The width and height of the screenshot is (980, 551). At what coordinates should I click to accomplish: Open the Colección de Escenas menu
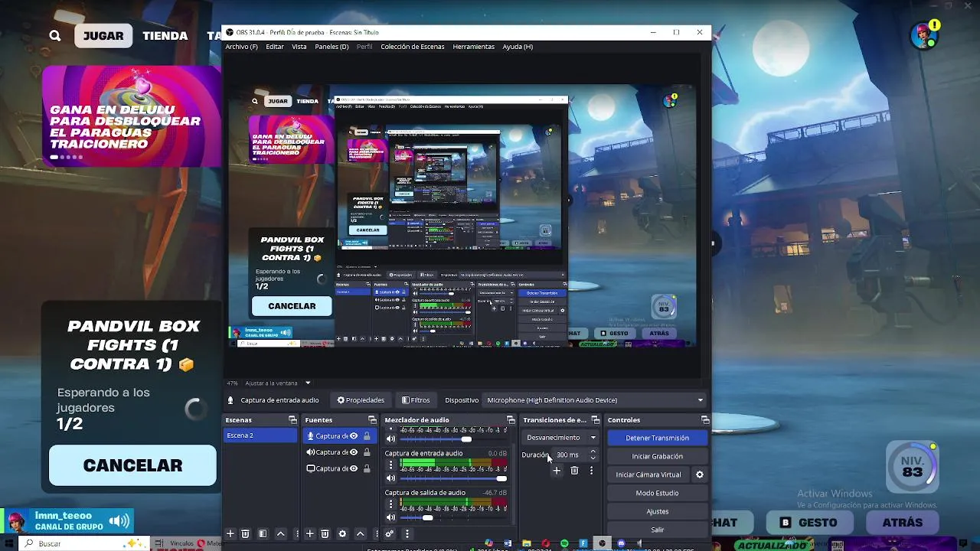pos(413,47)
